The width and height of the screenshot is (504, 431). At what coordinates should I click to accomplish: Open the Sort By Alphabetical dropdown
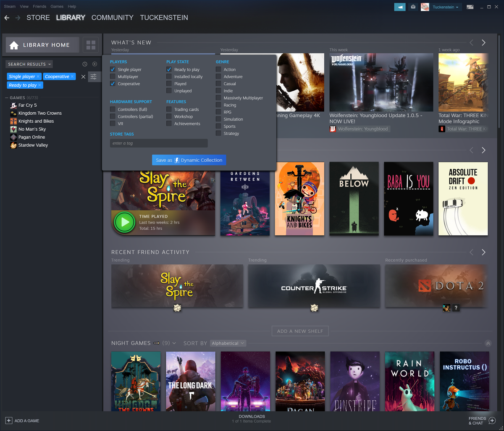tap(228, 343)
